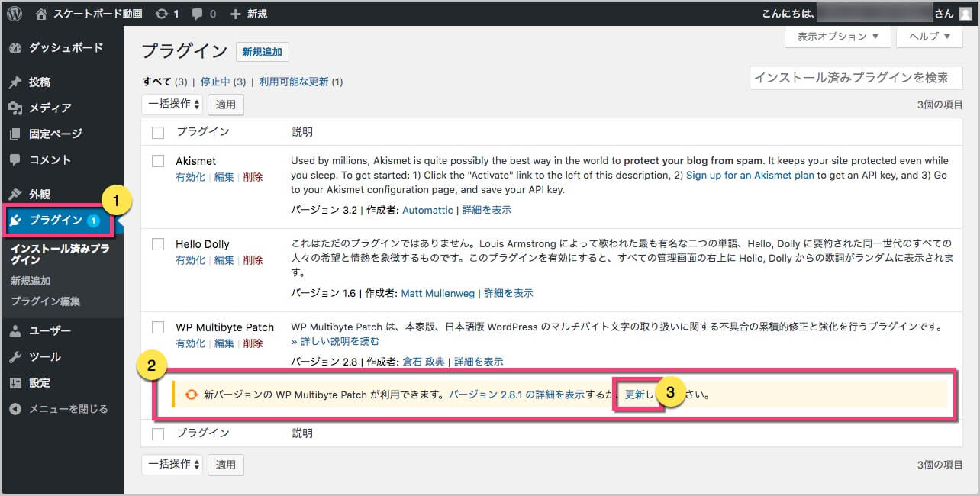Check the Akismet plugin checkbox
The image size is (980, 496).
tap(158, 161)
